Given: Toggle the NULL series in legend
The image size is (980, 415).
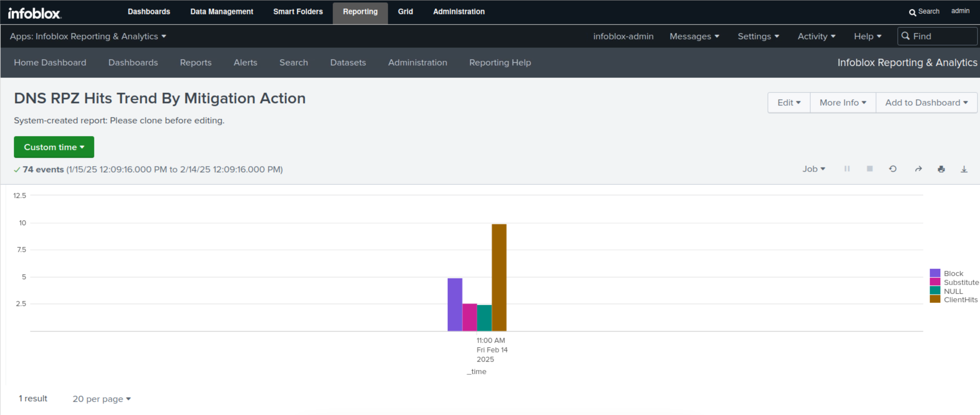Looking at the screenshot, I should (x=953, y=291).
